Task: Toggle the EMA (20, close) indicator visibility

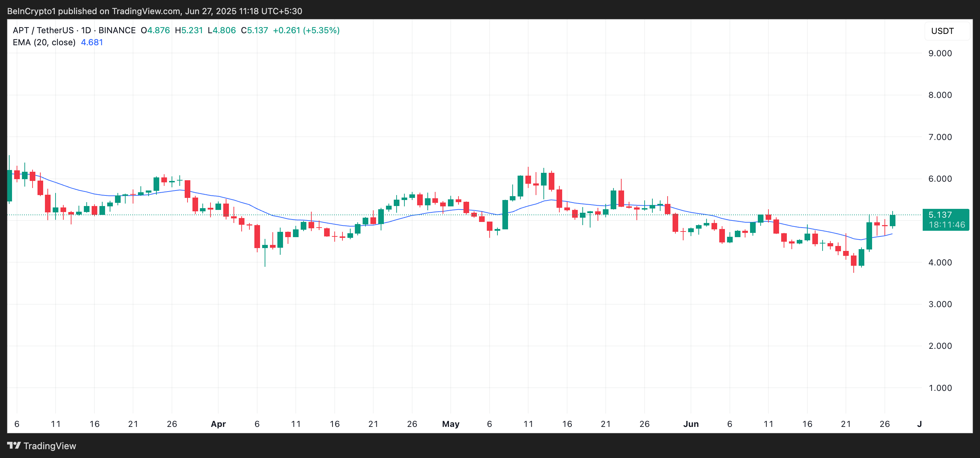Action: click(x=45, y=42)
